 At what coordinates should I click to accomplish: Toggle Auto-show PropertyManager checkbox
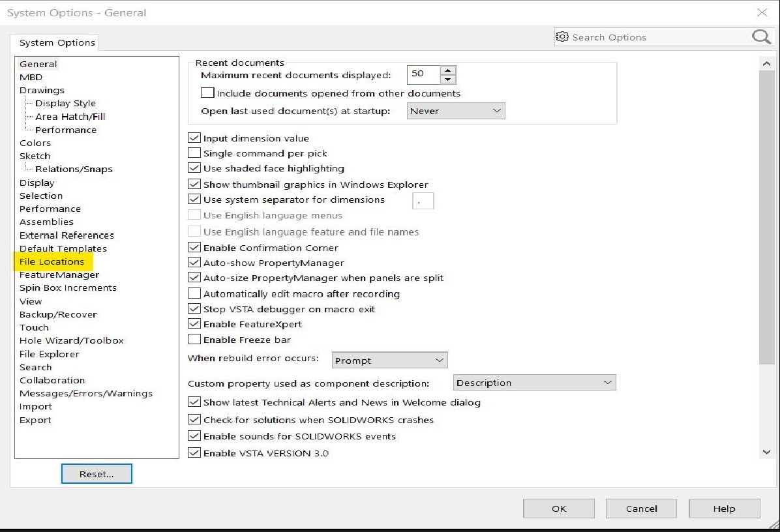click(x=194, y=262)
